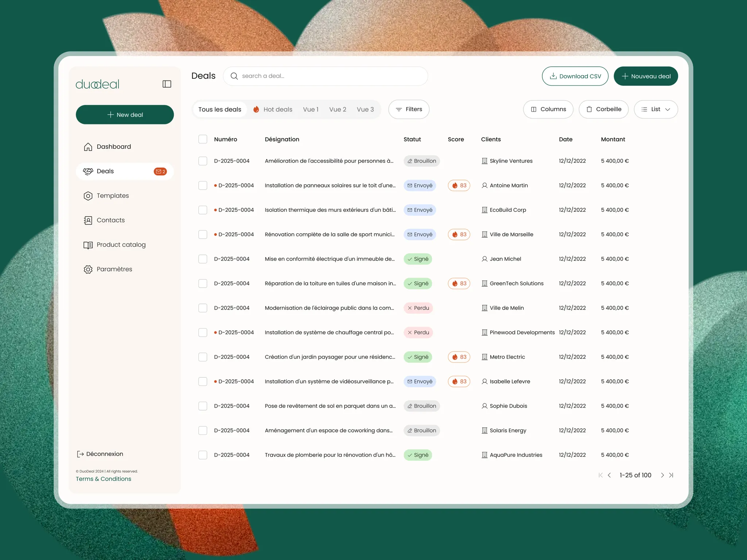Screen dimensions: 747x560
Task: Open Product catalog book icon
Action: [x=88, y=245]
